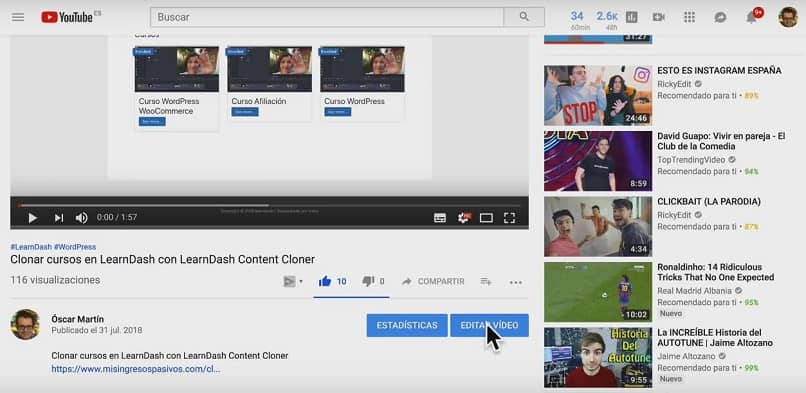Open the messages chat bubble icon

(720, 17)
